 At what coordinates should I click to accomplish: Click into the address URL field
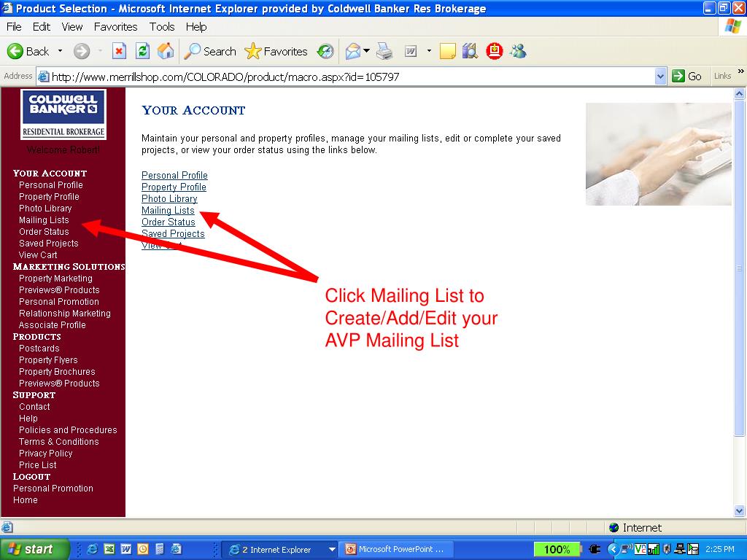(x=347, y=77)
